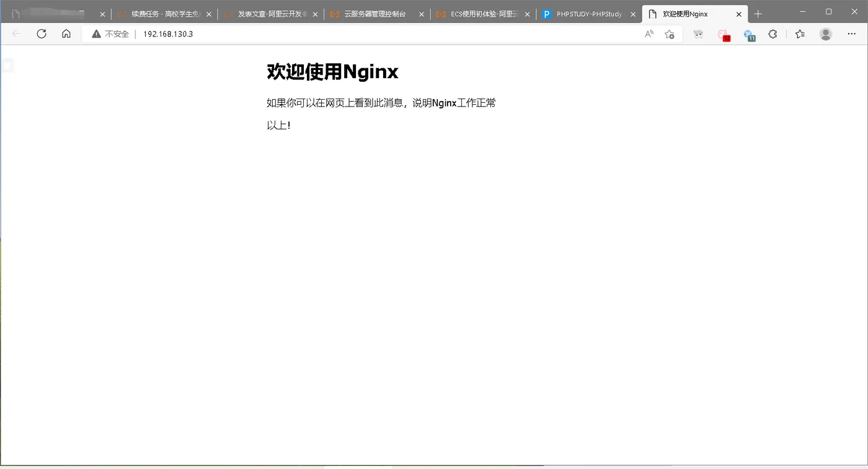The height and width of the screenshot is (469, 868).
Task: Show site info for 不安全 warning
Action: coord(110,34)
